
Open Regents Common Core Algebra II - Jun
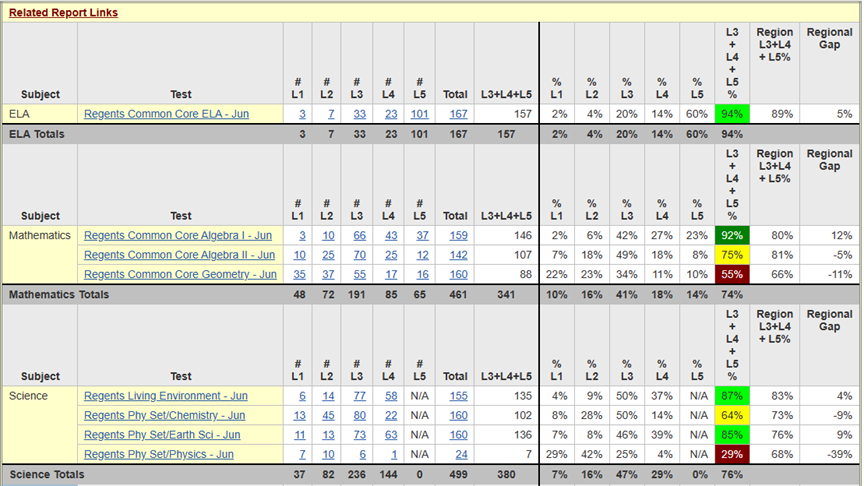point(179,255)
